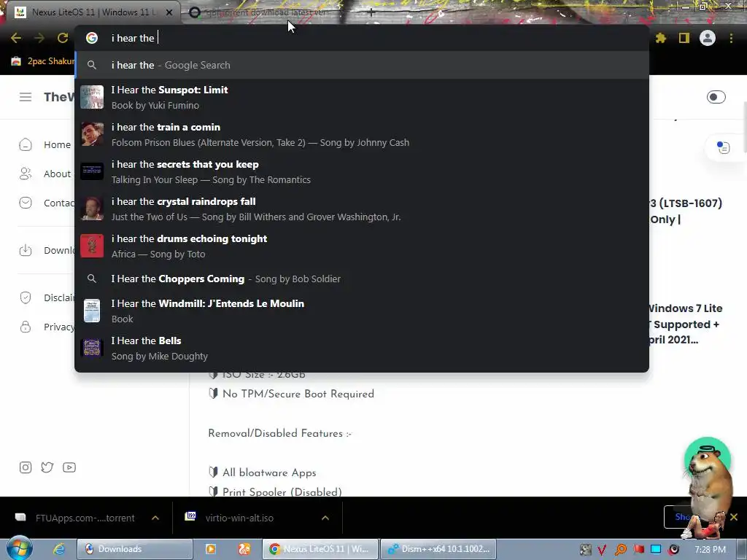The width and height of the screenshot is (747, 560).
Task: Launch Internet Explorer from taskbar
Action: coord(59,549)
